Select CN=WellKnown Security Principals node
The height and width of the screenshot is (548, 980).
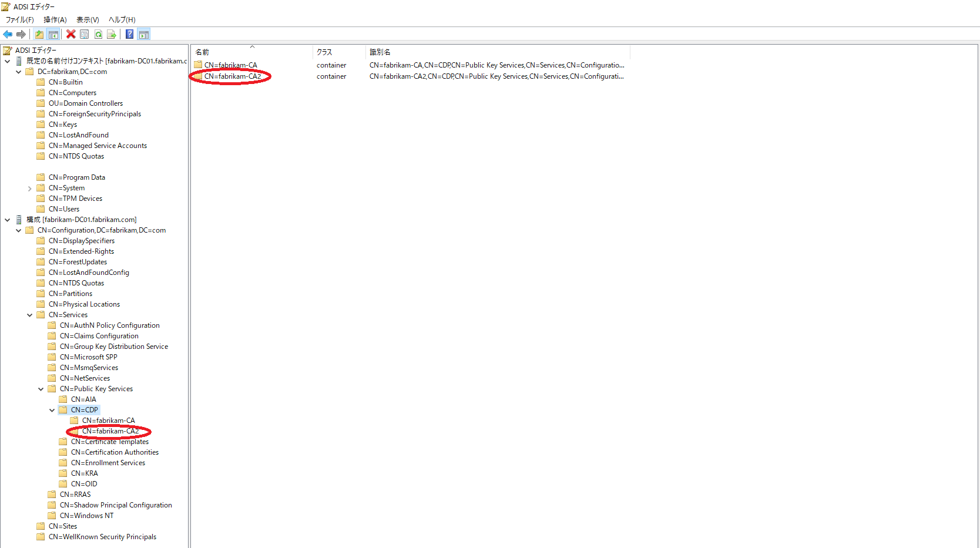[x=102, y=537]
